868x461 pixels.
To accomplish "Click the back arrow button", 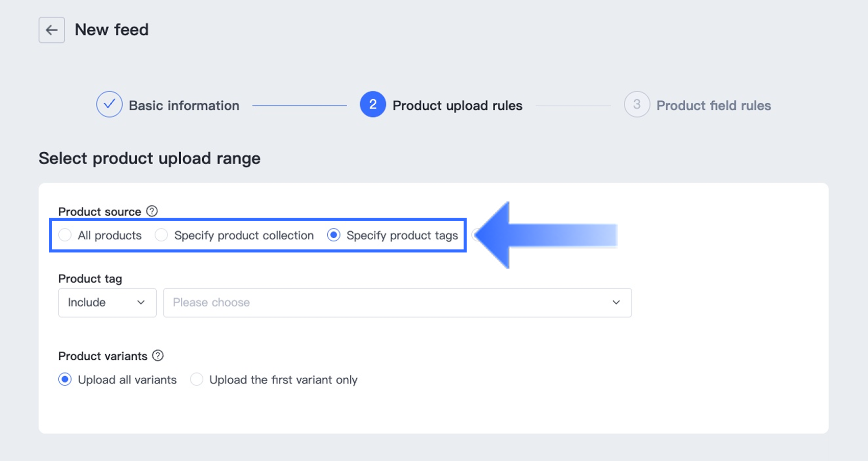I will [x=52, y=30].
